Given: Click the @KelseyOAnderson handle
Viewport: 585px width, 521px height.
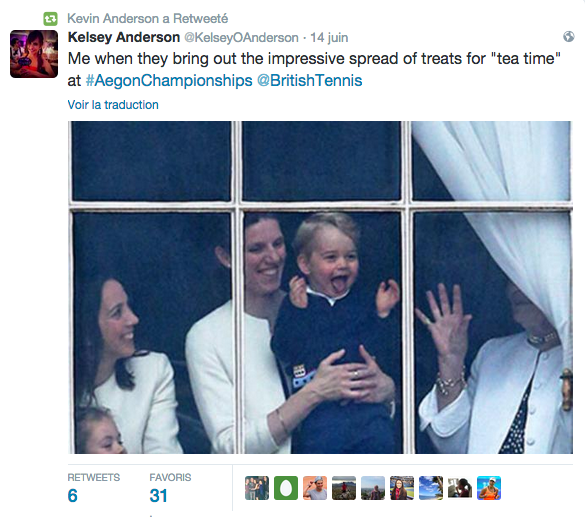Looking at the screenshot, I should [241, 38].
